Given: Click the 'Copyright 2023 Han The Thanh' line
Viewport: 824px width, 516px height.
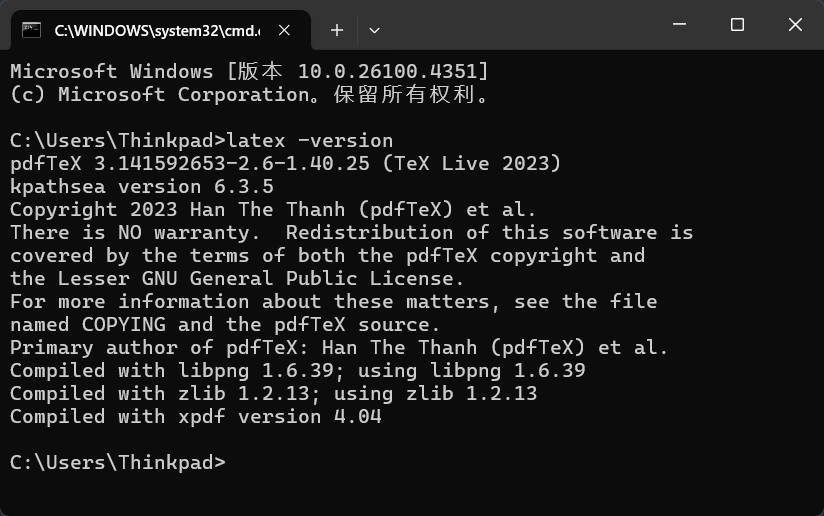Looking at the screenshot, I should (x=273, y=210).
